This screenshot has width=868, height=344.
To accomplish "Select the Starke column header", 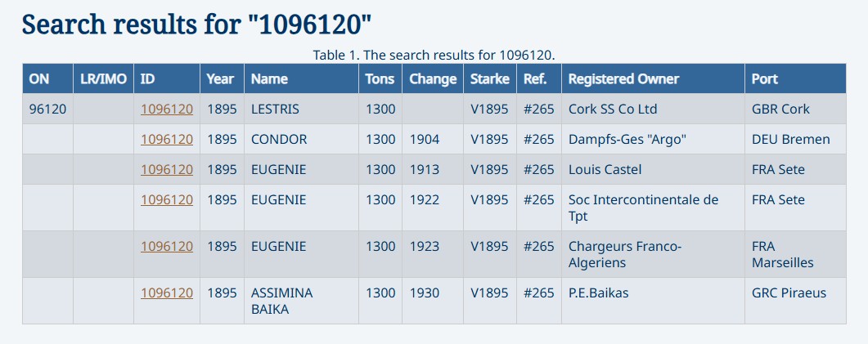I will pos(490,79).
